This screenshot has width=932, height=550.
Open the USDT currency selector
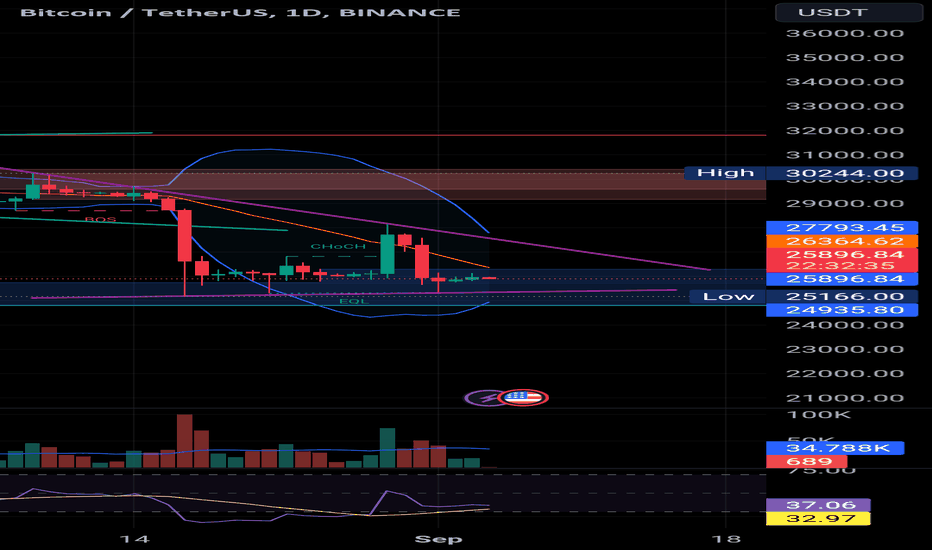tap(849, 12)
